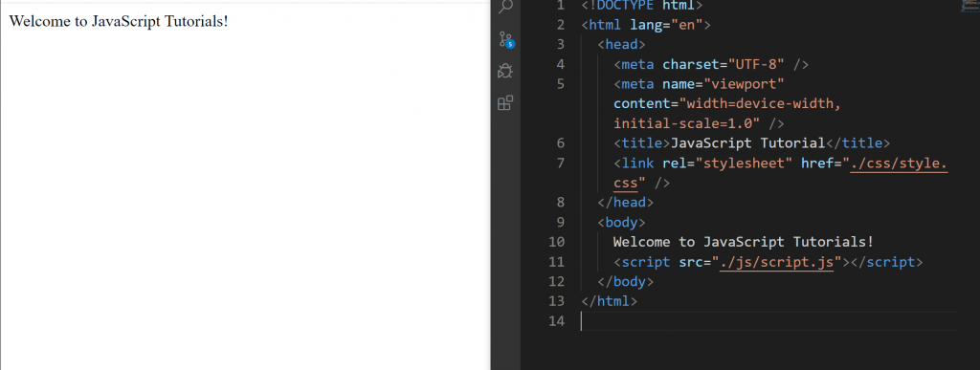
Task: Place cursor in editor's welcome text on line 10
Action: pos(743,242)
